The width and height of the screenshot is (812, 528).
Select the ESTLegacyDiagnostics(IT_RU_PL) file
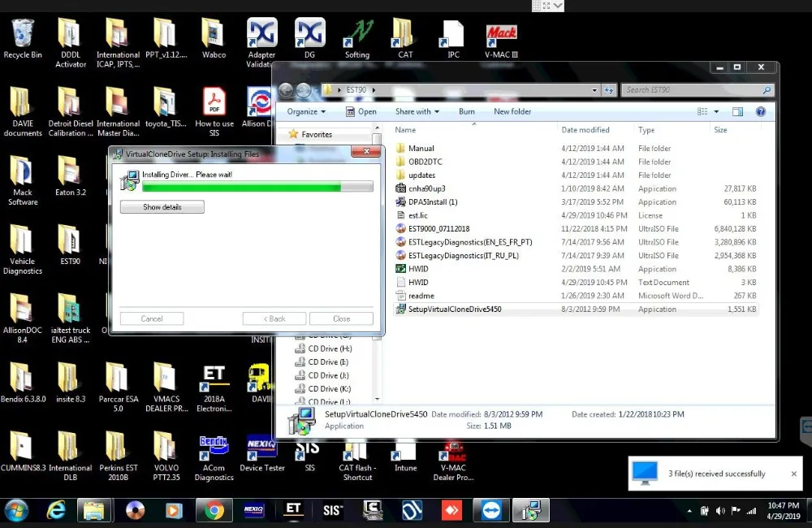pyautogui.click(x=575, y=255)
